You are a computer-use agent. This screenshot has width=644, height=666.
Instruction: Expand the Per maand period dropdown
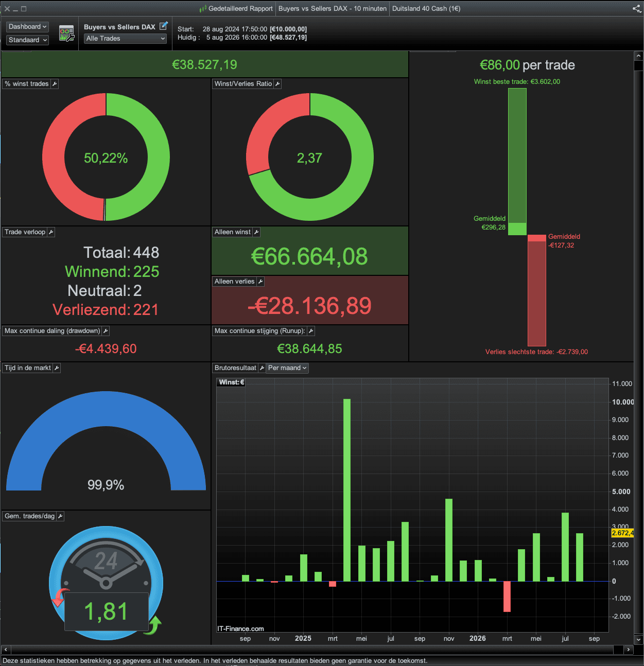287,368
